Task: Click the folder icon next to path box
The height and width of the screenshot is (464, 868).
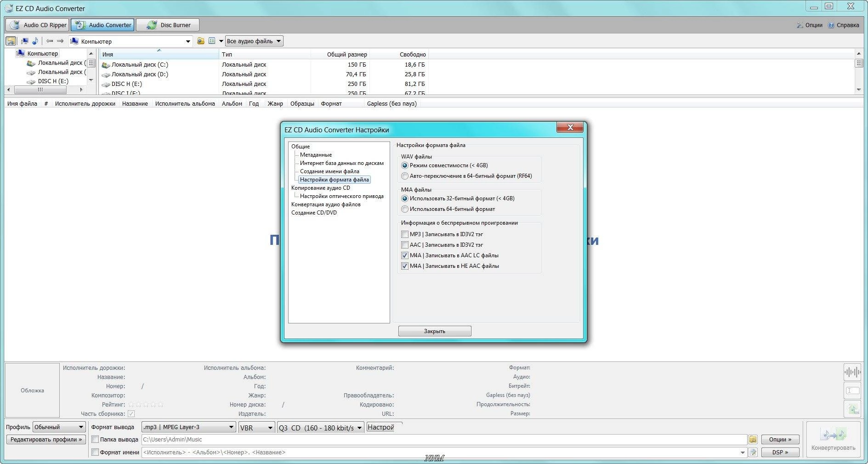Action: [x=201, y=41]
